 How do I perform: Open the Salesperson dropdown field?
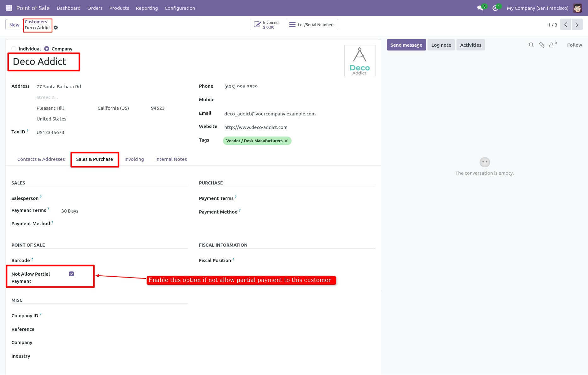click(x=124, y=198)
